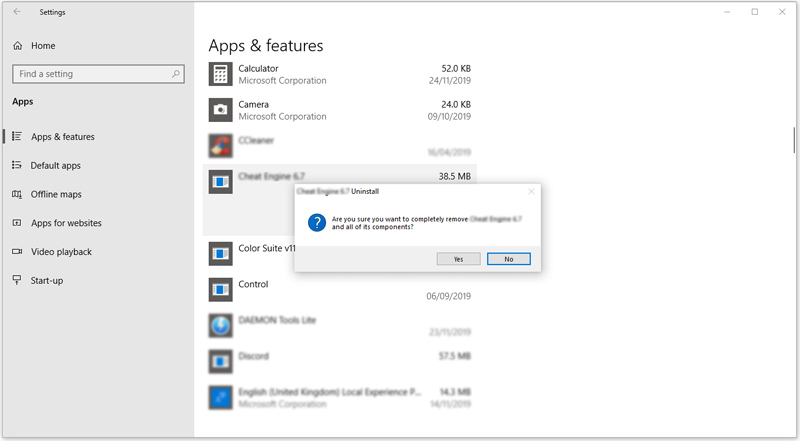Click the Find a setting search box

click(90, 74)
